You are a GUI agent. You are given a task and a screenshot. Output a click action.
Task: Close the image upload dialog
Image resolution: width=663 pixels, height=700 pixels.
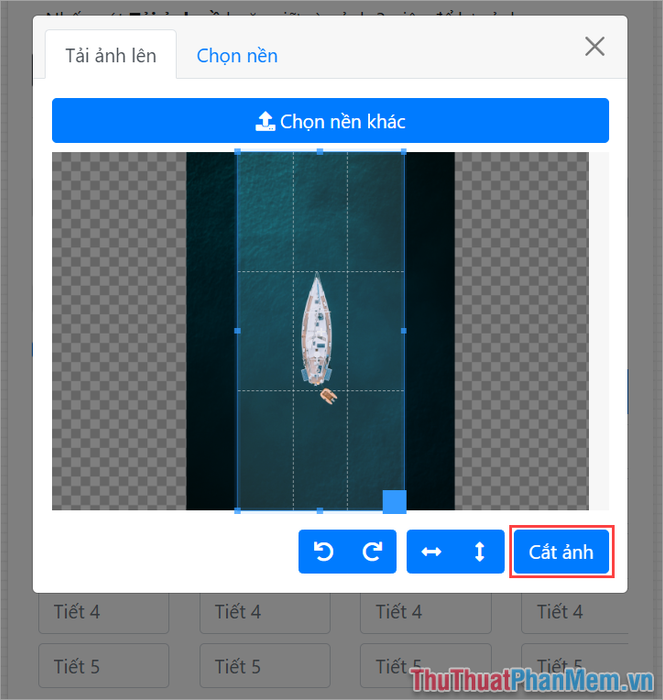(595, 46)
